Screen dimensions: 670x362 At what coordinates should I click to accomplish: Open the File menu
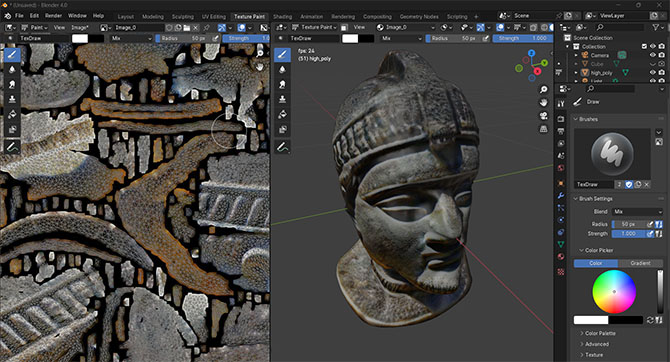point(19,16)
